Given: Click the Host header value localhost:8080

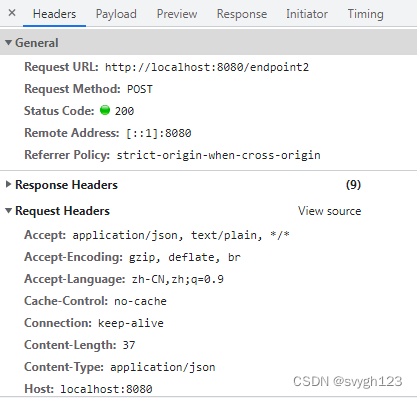Looking at the screenshot, I should (x=106, y=389).
